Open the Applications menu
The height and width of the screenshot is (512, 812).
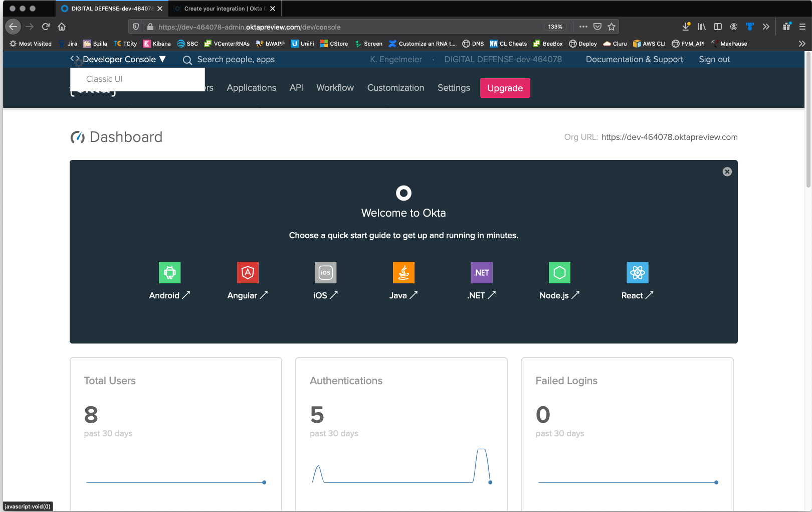point(251,88)
